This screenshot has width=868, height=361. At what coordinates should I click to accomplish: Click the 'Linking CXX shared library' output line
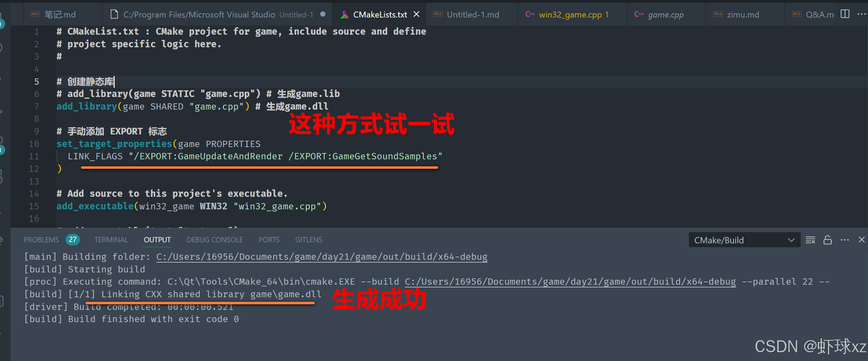(173, 294)
